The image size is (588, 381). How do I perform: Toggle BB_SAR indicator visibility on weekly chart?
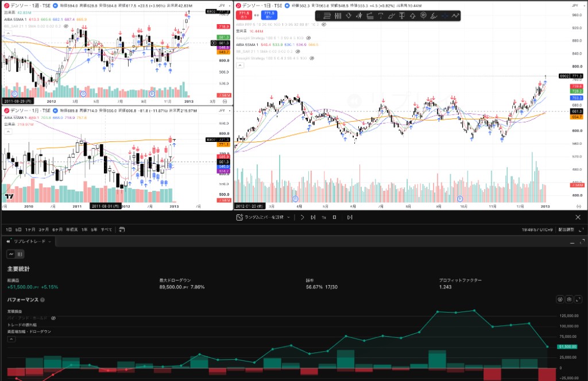point(66,26)
